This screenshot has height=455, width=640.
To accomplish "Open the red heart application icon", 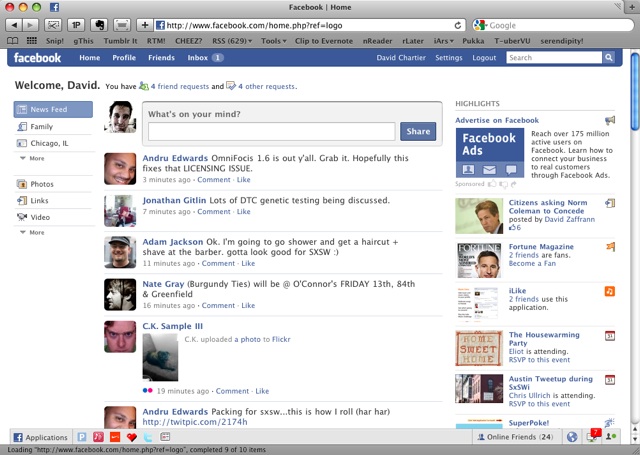I will (x=131, y=437).
